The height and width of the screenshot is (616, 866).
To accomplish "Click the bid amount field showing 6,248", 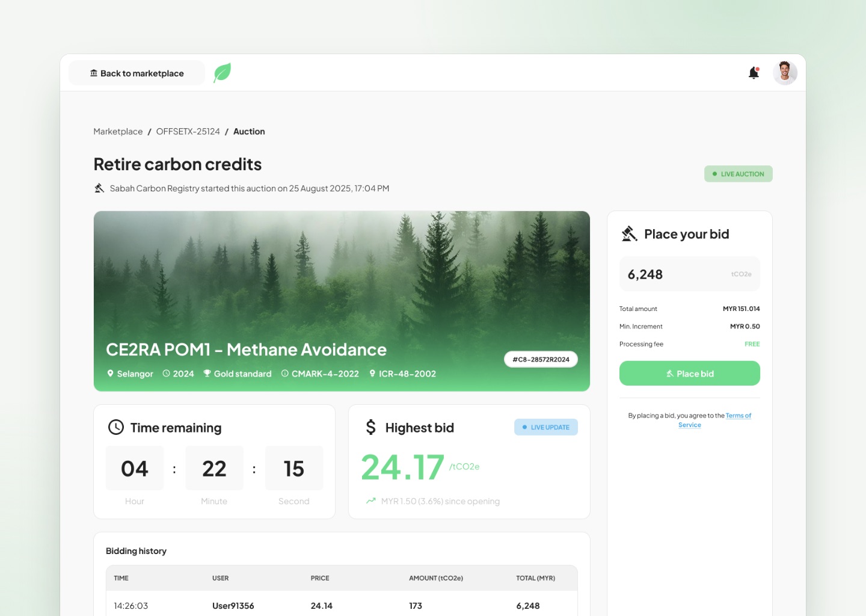I will coord(690,274).
